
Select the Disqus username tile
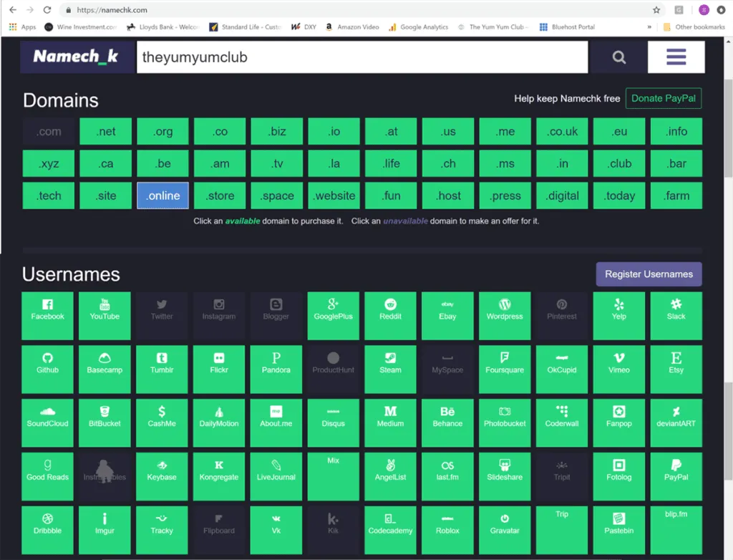tap(334, 423)
